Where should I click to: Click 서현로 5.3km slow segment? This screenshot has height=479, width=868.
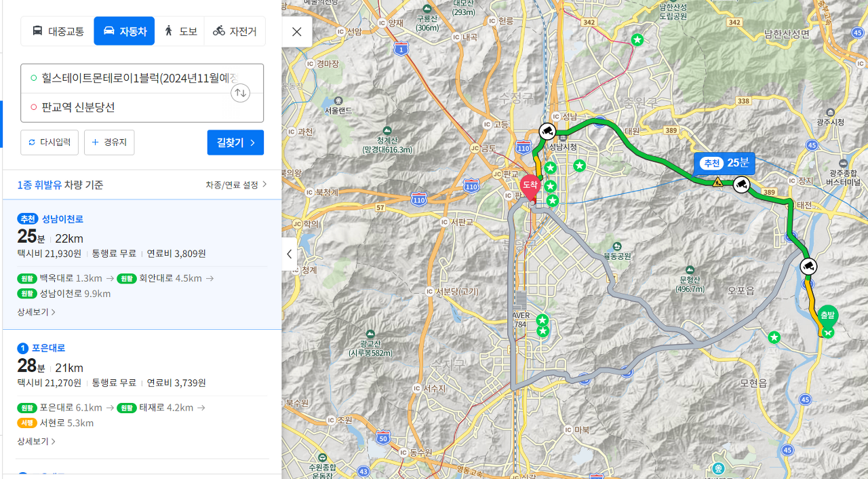coord(55,423)
